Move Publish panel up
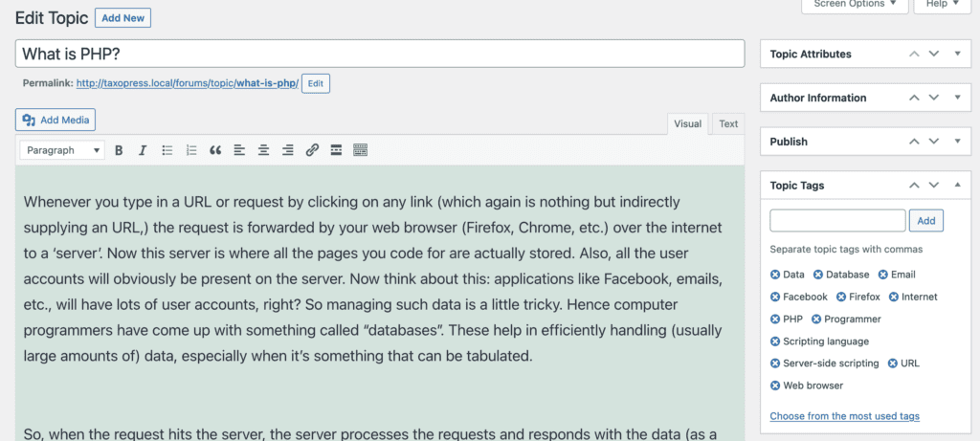Image resolution: width=980 pixels, height=441 pixels. tap(914, 142)
